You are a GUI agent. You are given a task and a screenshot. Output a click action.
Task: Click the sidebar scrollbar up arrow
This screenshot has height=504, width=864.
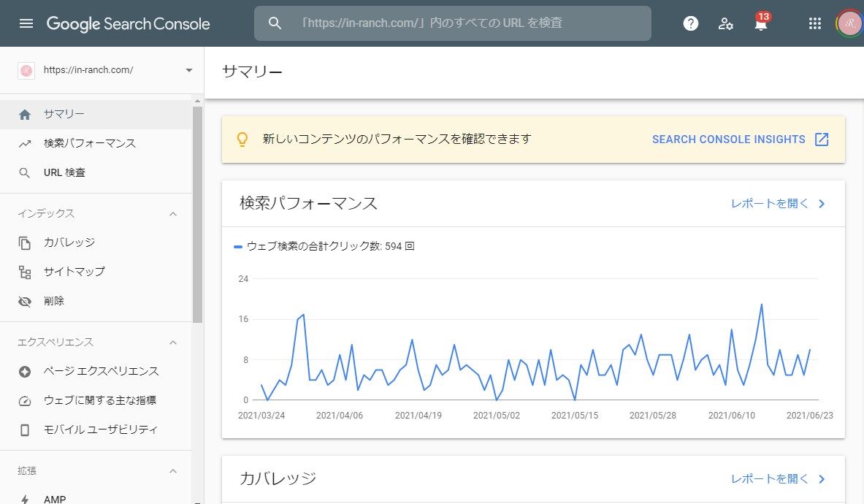click(x=197, y=102)
